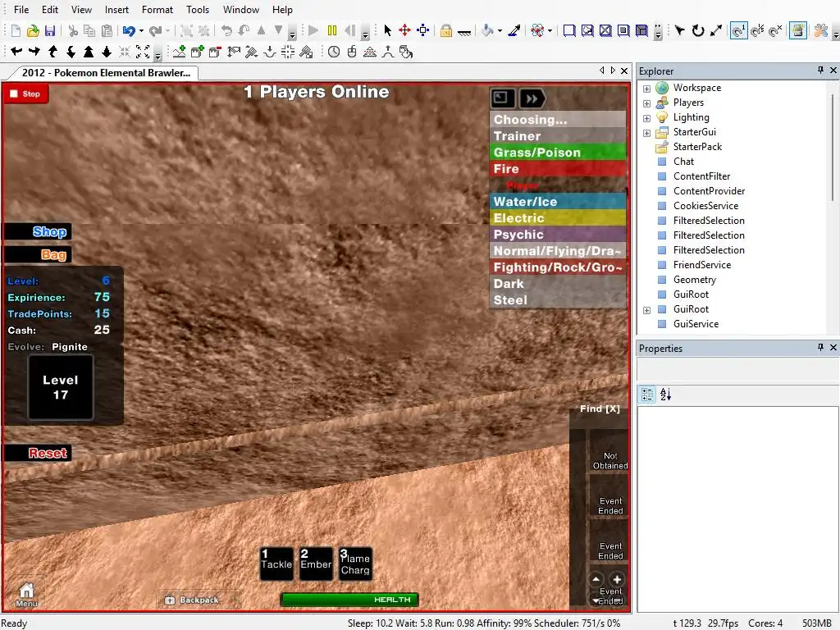
Task: Open the Bag button in game
Action: [38, 254]
